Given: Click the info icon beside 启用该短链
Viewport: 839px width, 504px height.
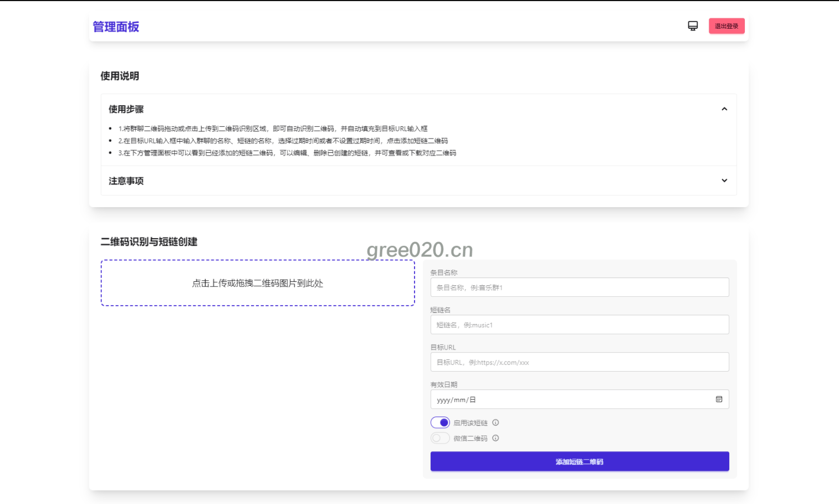Looking at the screenshot, I should [x=495, y=423].
